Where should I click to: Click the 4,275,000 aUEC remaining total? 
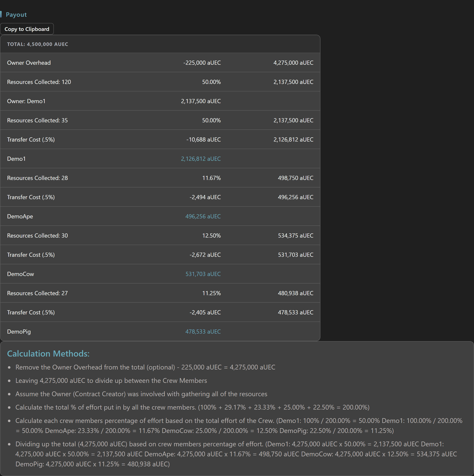tap(293, 63)
